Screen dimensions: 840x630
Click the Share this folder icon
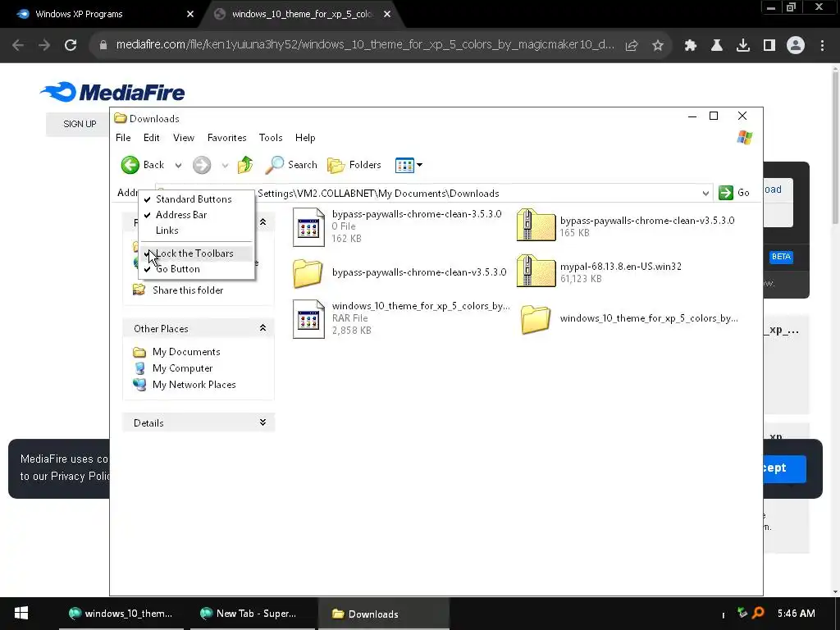(x=139, y=290)
